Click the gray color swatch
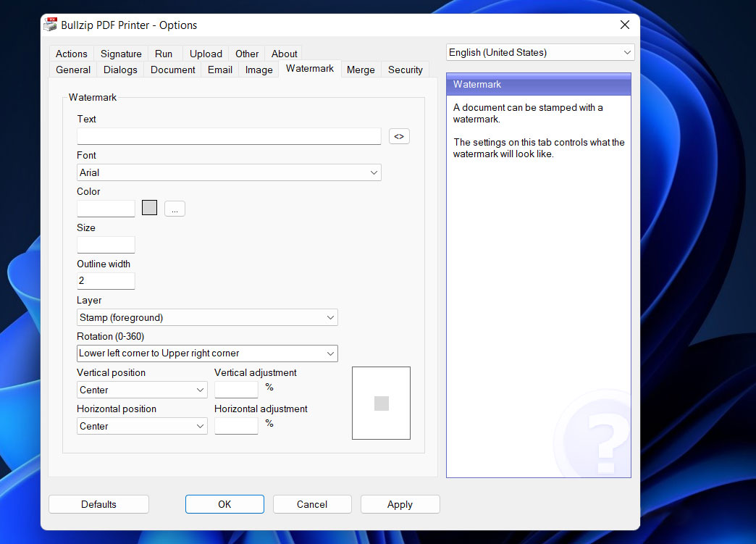 coord(150,209)
